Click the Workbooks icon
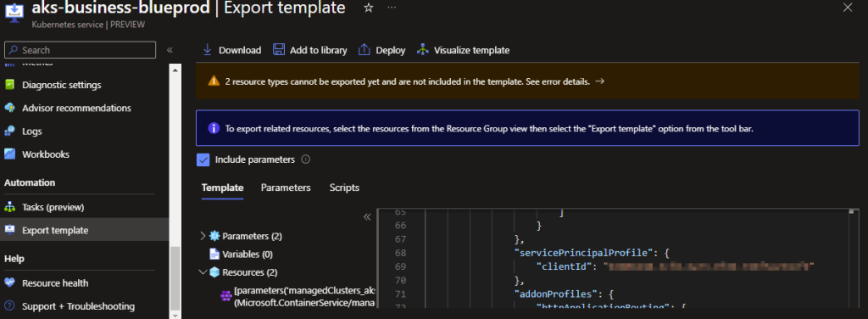 point(10,154)
